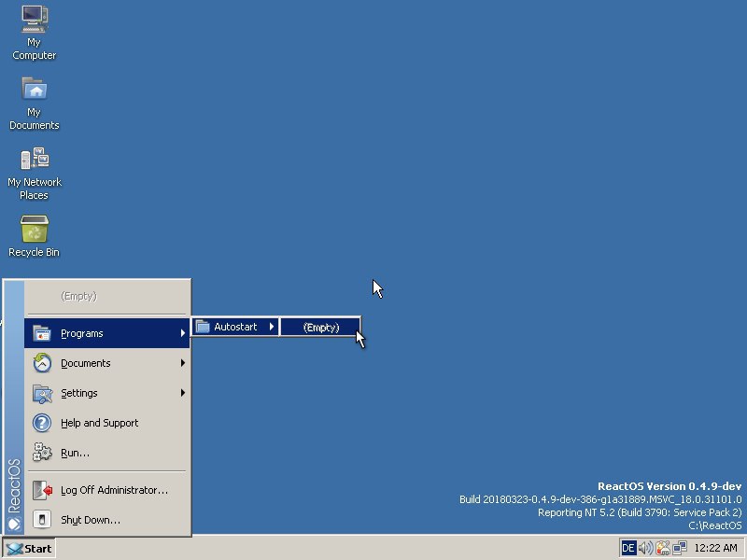Click the Shut Down power icon
747x560 pixels.
coord(42,520)
